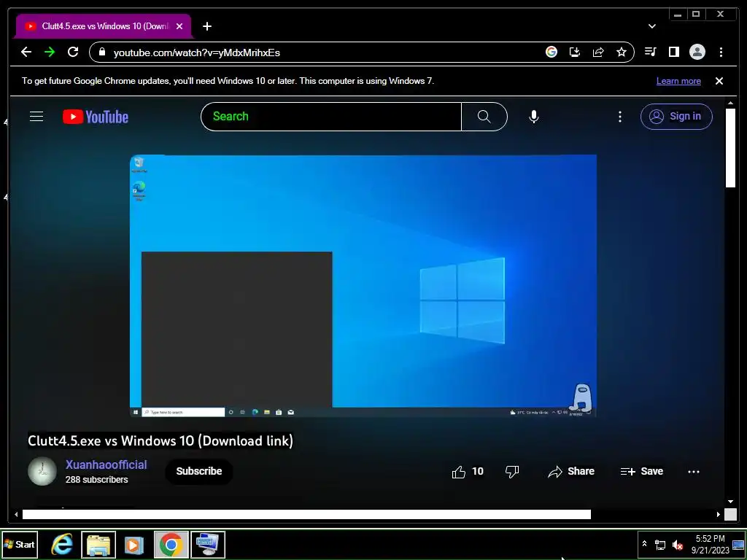This screenshot has width=747, height=560.
Task: Click the address bar URL
Action: coord(197,52)
